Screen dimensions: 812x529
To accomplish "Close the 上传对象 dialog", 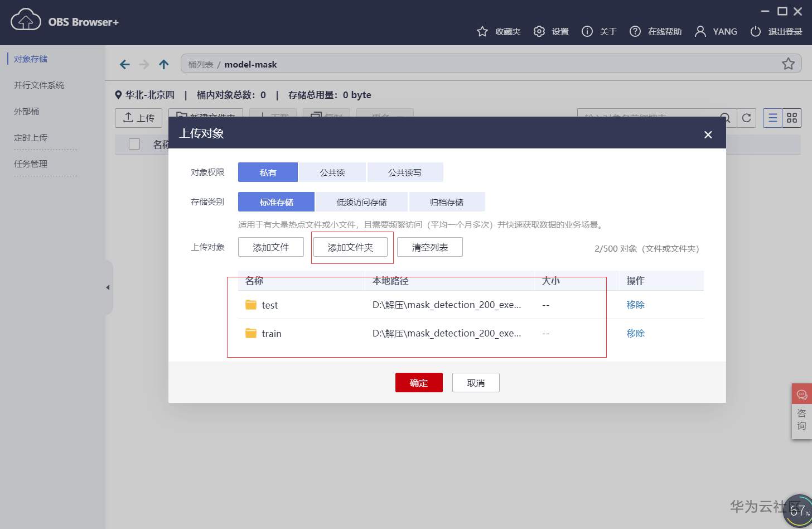I will 708,134.
